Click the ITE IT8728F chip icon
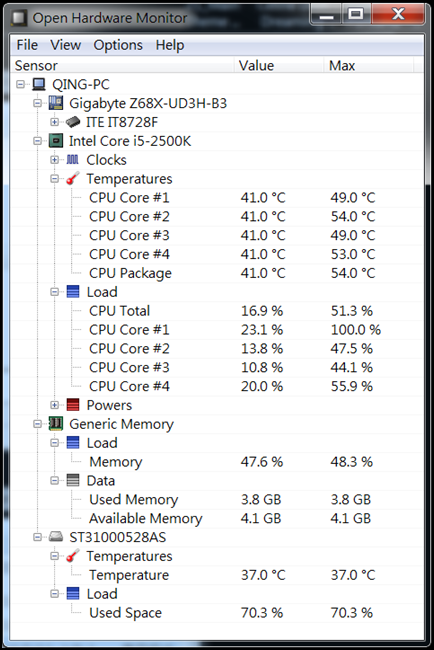The image size is (434, 650). pyautogui.click(x=73, y=122)
